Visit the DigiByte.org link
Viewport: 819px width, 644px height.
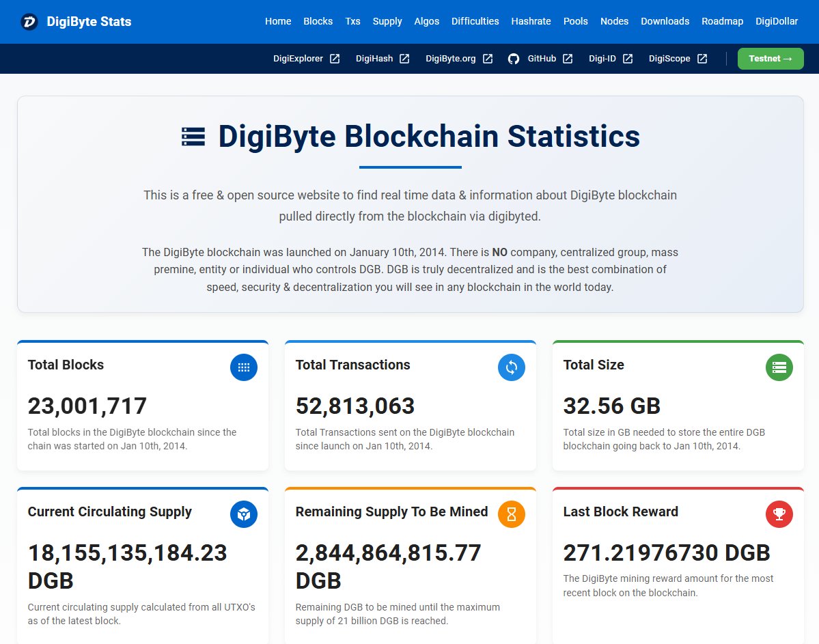(x=451, y=59)
